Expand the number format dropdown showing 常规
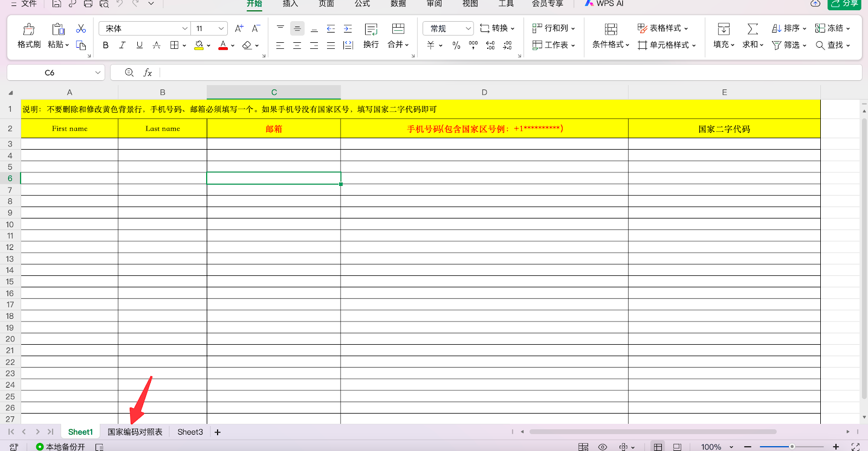The width and height of the screenshot is (868, 451). [468, 28]
